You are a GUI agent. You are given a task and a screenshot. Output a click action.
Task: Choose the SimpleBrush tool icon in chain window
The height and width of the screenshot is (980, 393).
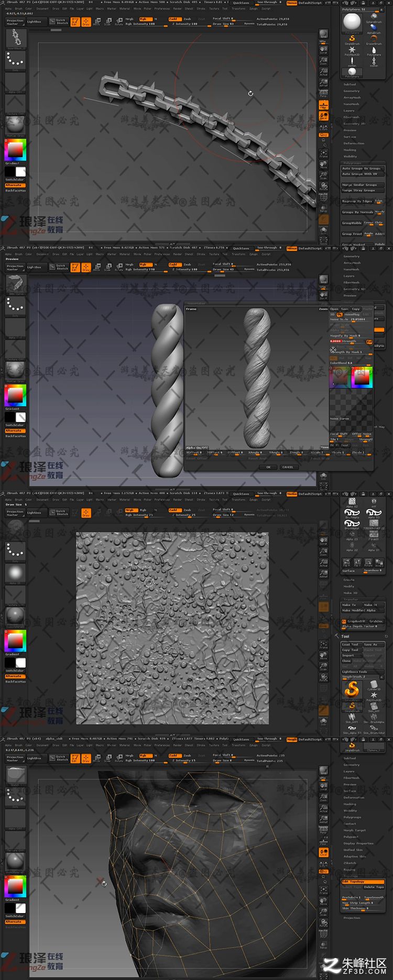[x=352, y=40]
